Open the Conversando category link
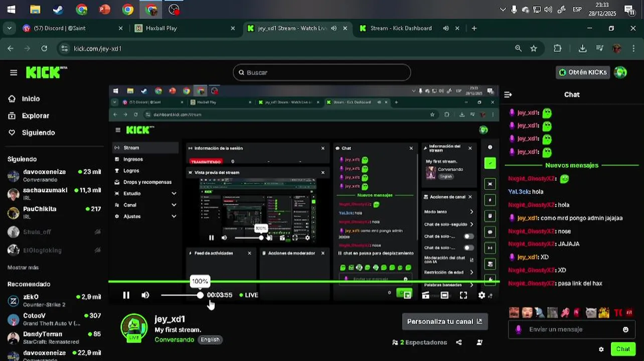644x361 pixels. (174, 340)
